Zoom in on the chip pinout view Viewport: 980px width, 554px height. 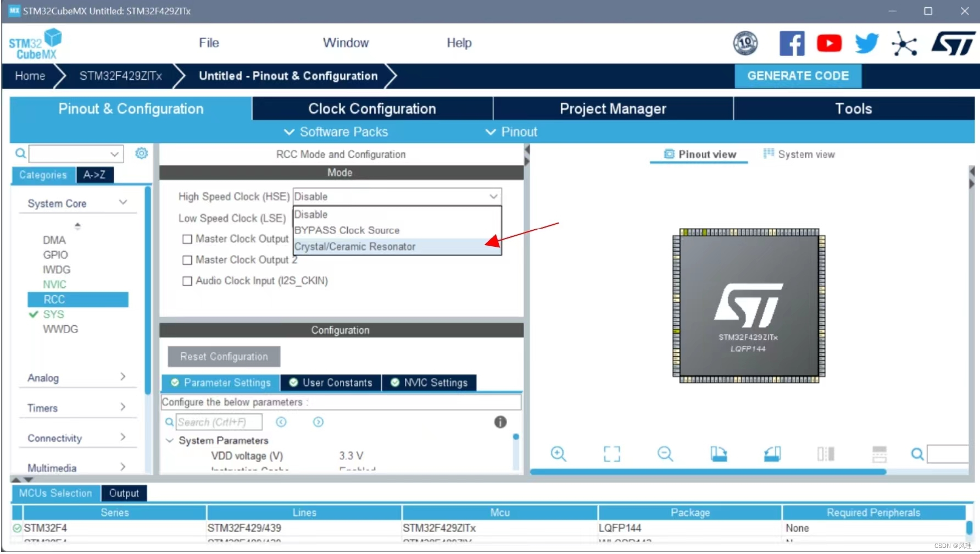(x=558, y=454)
